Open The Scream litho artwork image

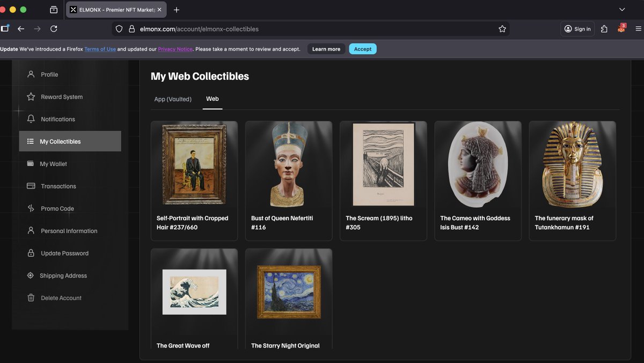[x=383, y=164]
